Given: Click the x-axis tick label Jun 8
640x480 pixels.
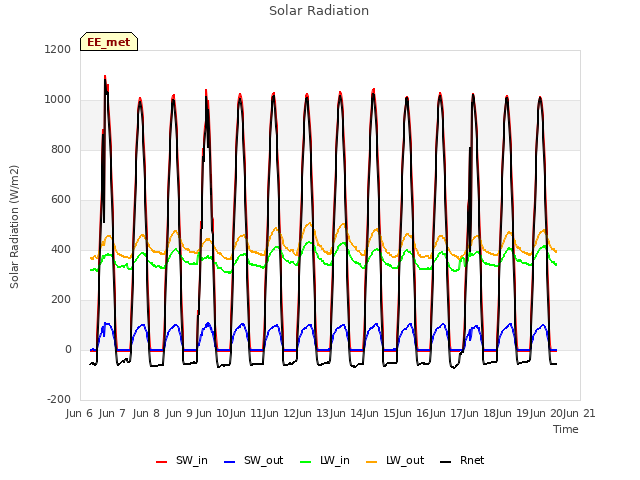Looking at the screenshot, I should pyautogui.click(x=146, y=413).
